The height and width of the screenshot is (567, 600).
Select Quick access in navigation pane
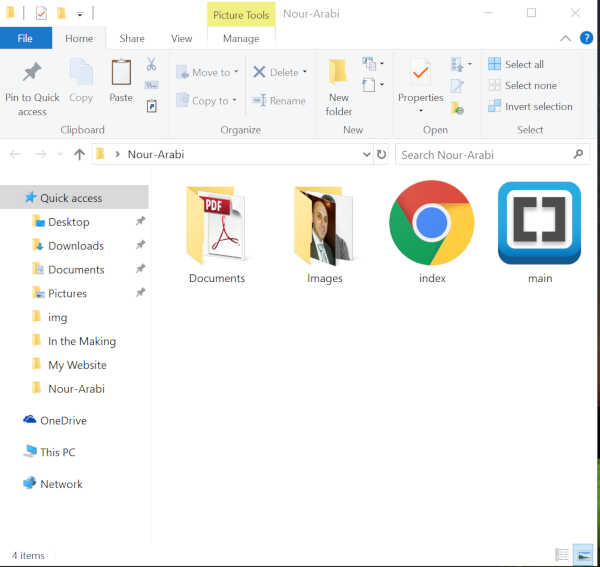[x=74, y=197]
